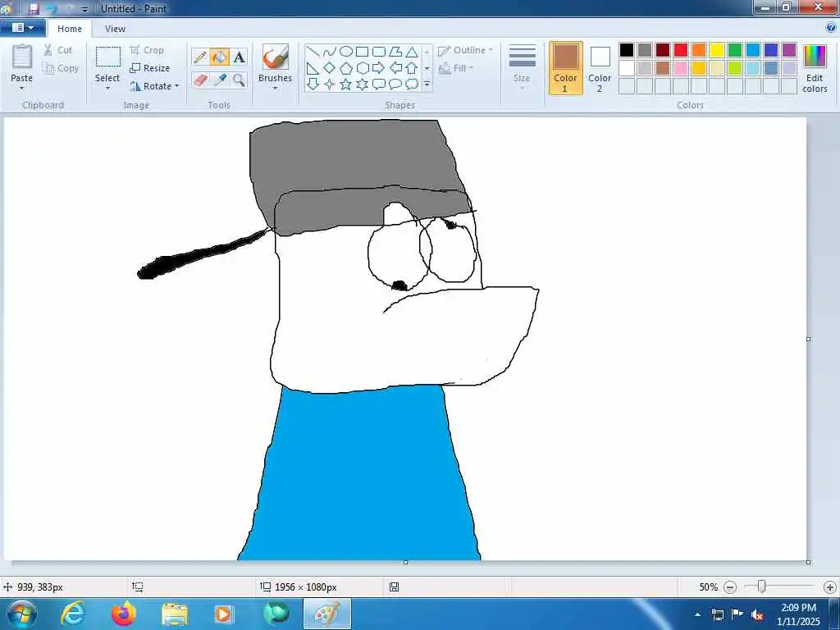This screenshot has height=630, width=840.
Task: Open the Brushes dropdown arrow
Action: coord(276,89)
